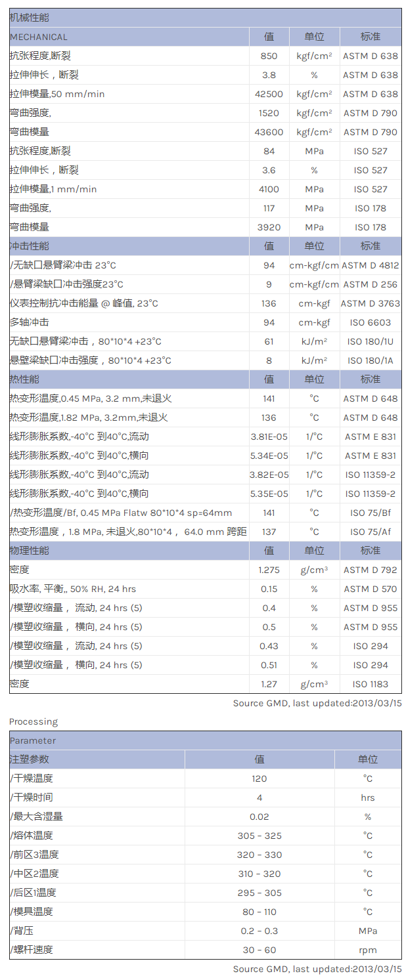Click the 热性能 section header

coord(25,379)
